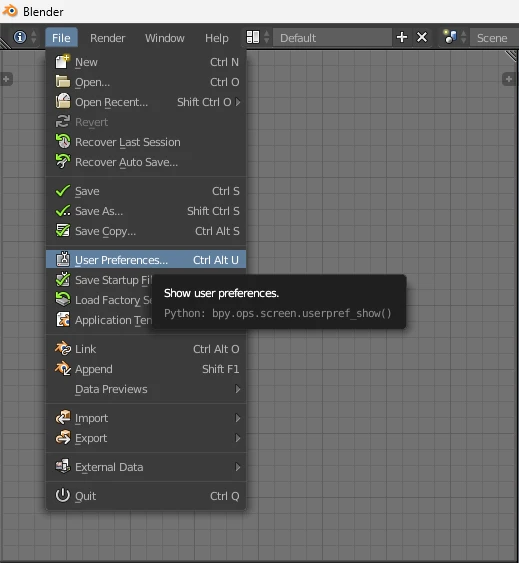Click the Save As checkmark icon
The width and height of the screenshot is (519, 563).
(63, 211)
